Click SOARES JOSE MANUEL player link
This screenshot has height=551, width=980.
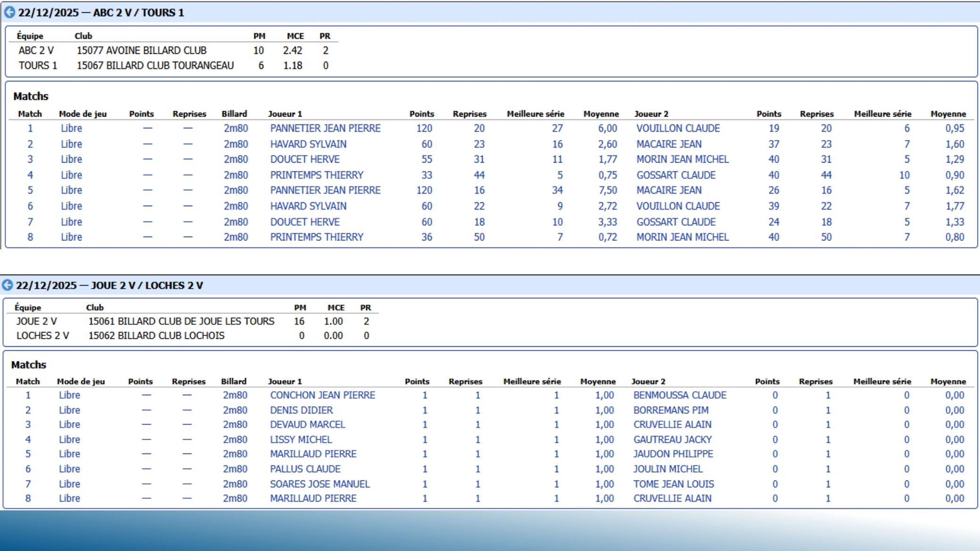pyautogui.click(x=320, y=484)
